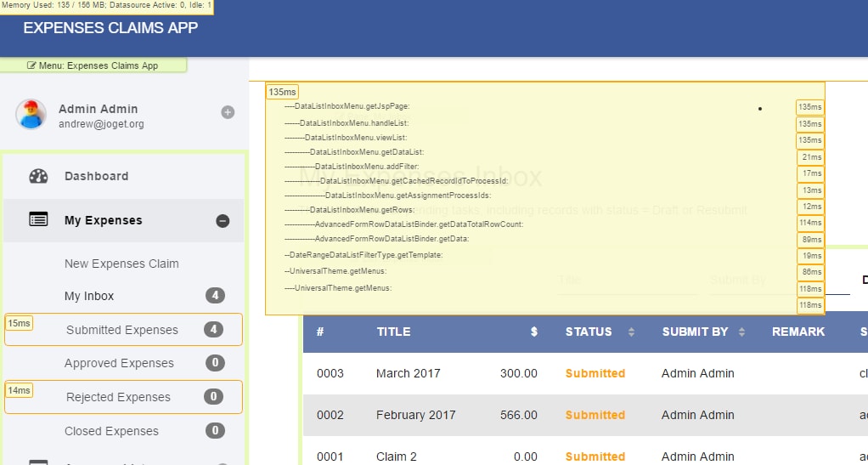Click the andrew@joget.org email text
868x465 pixels.
(101, 124)
